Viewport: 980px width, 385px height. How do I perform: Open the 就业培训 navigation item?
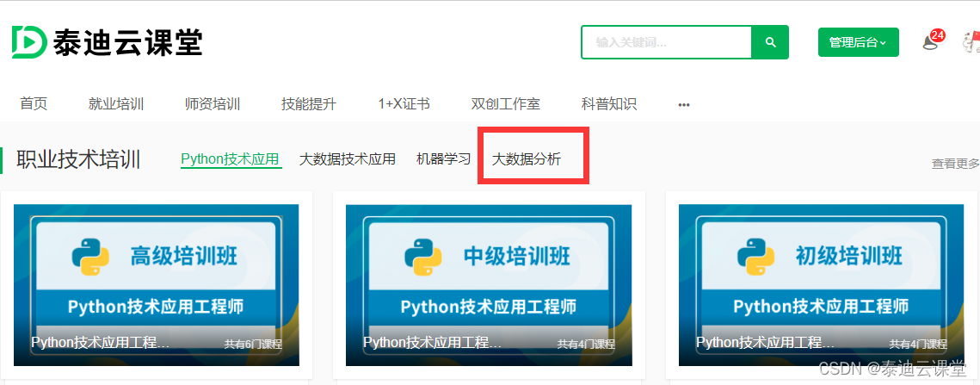click(x=116, y=104)
